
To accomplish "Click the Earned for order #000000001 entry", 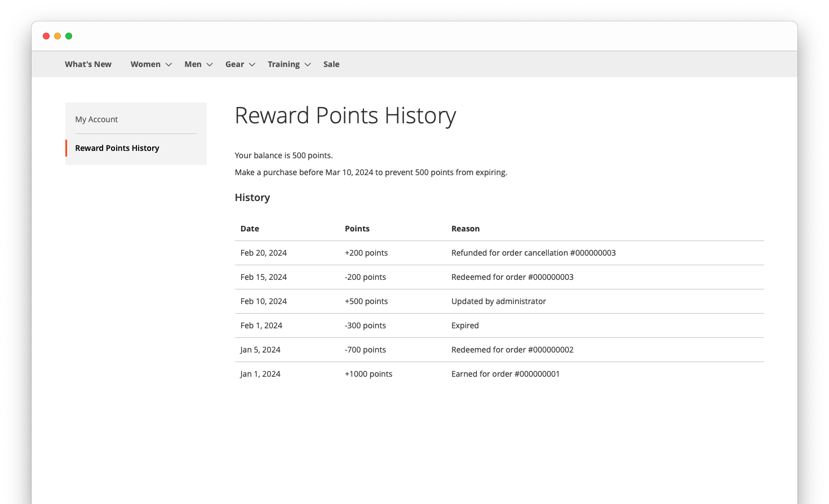I will 505,373.
